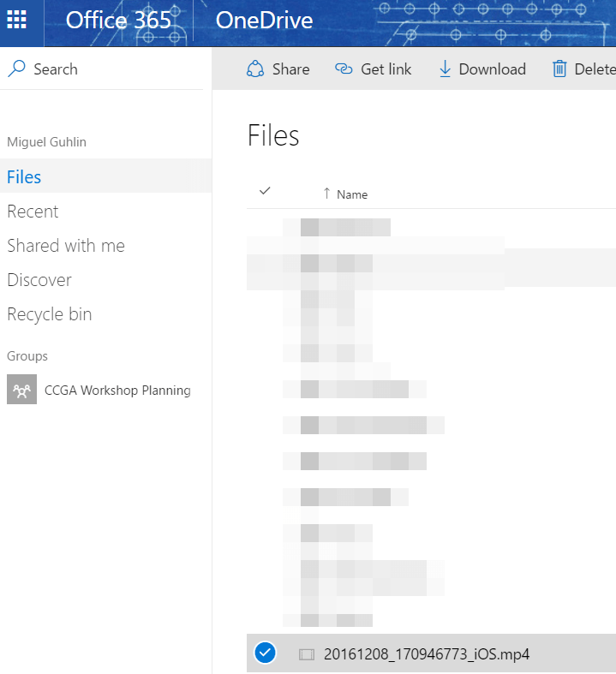Open the Files section in sidebar
The width and height of the screenshot is (616, 674).
click(105, 176)
